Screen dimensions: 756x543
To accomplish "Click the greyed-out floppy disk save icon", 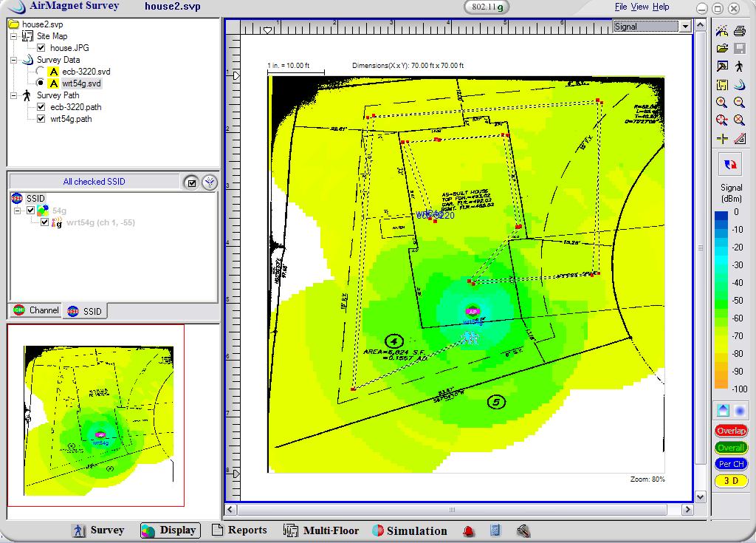I will click(x=740, y=48).
